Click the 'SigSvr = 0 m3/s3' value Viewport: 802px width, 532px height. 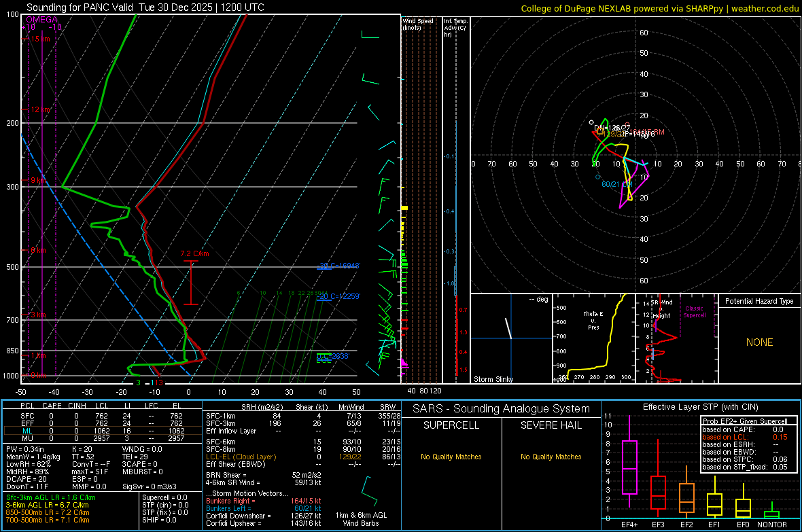150,487
